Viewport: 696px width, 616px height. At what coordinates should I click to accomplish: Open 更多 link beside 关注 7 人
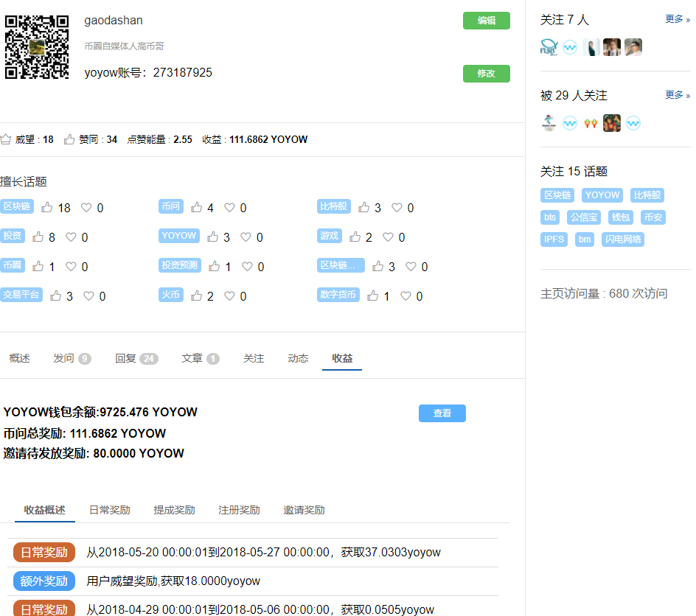[x=677, y=19]
